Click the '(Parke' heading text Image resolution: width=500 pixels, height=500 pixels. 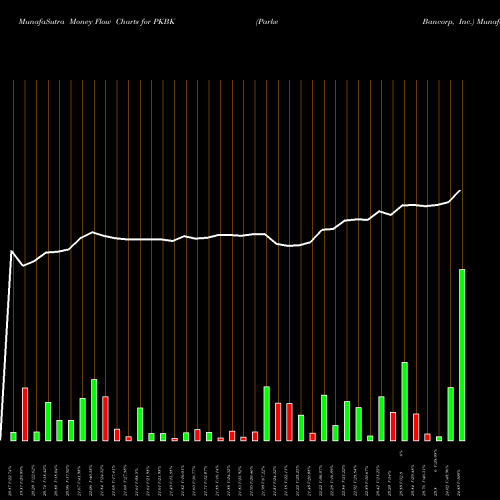(x=267, y=22)
